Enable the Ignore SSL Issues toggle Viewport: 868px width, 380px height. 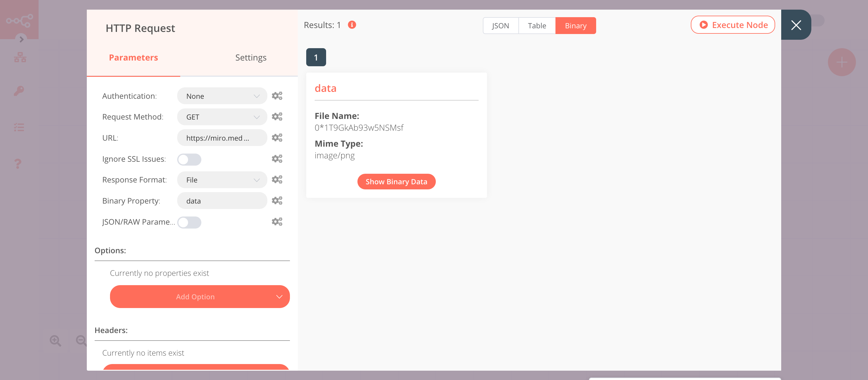coord(189,159)
